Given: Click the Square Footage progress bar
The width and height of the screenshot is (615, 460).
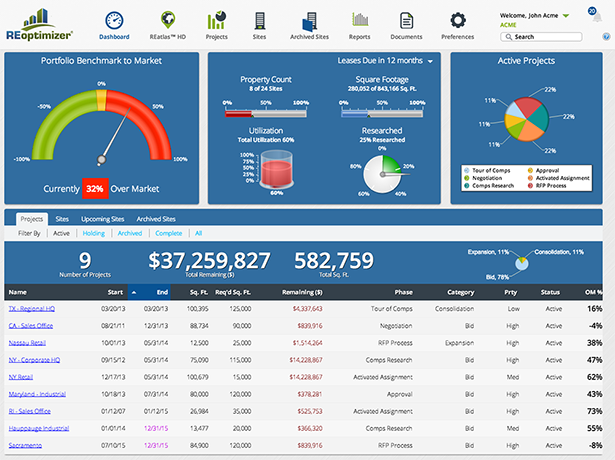Looking at the screenshot, I should click(382, 114).
